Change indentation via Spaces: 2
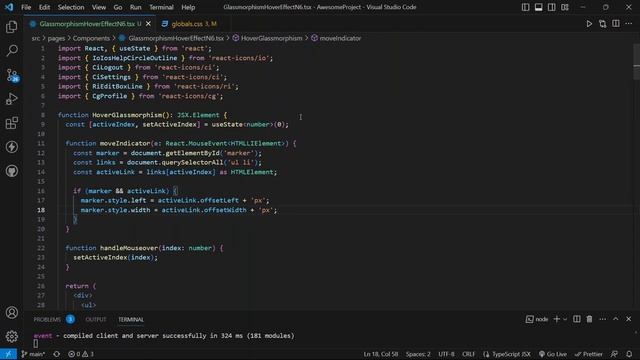 coord(418,354)
